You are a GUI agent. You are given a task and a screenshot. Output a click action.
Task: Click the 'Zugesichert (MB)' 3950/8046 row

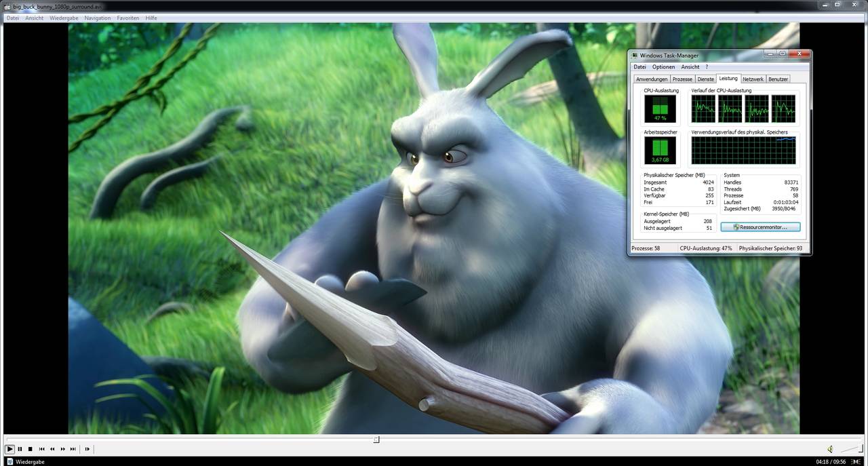tap(761, 209)
